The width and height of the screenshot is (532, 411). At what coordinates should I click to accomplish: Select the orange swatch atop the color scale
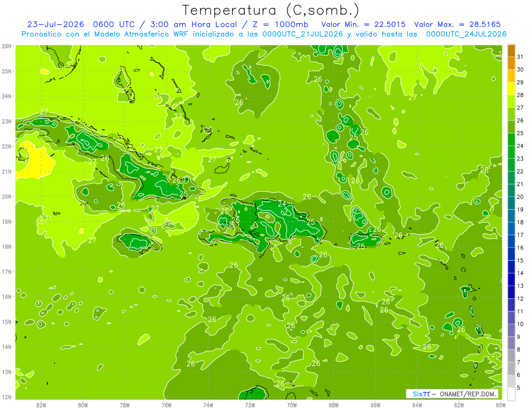[x=511, y=51]
